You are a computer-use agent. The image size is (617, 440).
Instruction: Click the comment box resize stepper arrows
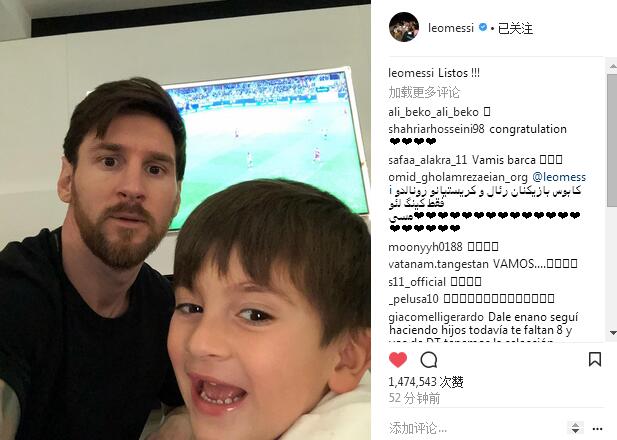(575, 428)
